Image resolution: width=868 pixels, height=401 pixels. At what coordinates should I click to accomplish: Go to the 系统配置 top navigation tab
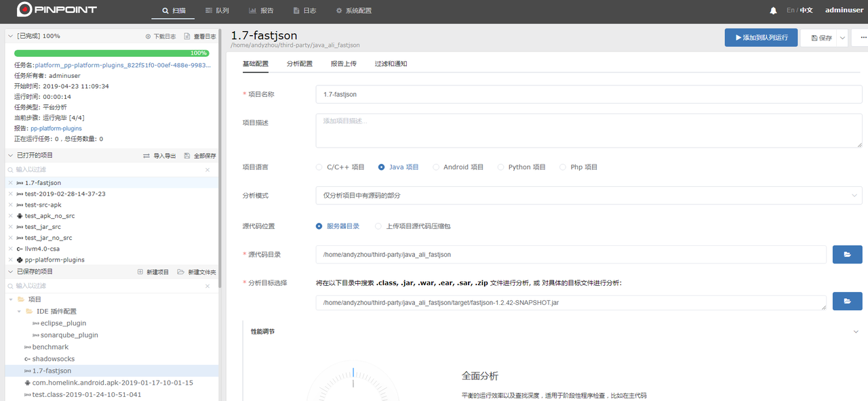tap(353, 11)
